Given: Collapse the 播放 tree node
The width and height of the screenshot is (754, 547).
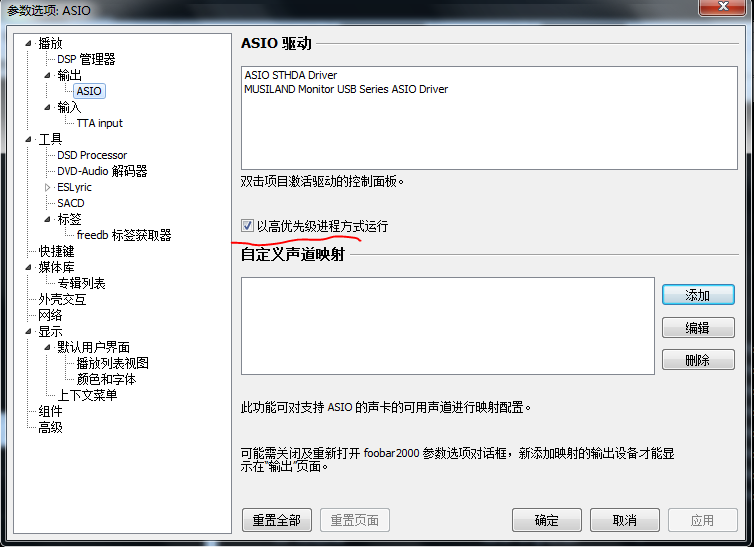Looking at the screenshot, I should tap(29, 44).
